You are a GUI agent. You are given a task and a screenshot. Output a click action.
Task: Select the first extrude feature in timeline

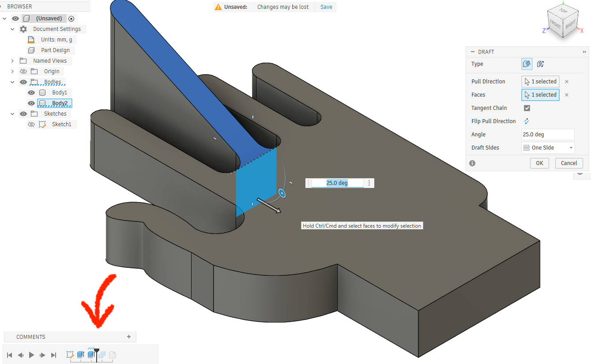coord(81,354)
